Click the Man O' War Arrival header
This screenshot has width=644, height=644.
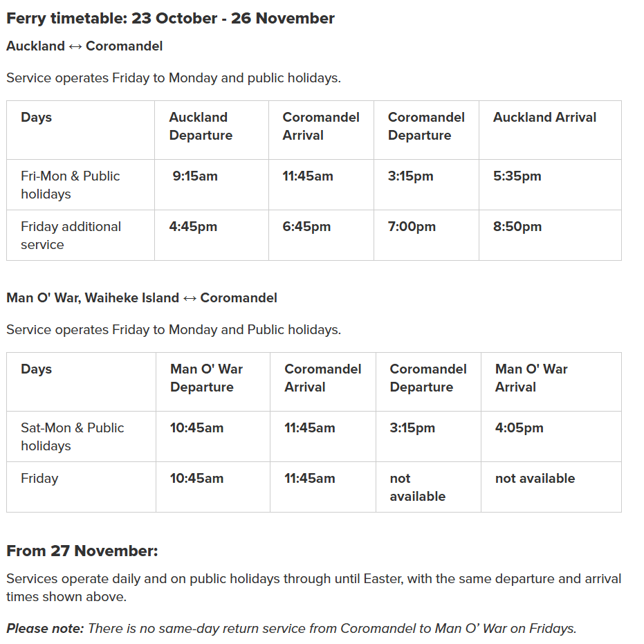pos(531,378)
